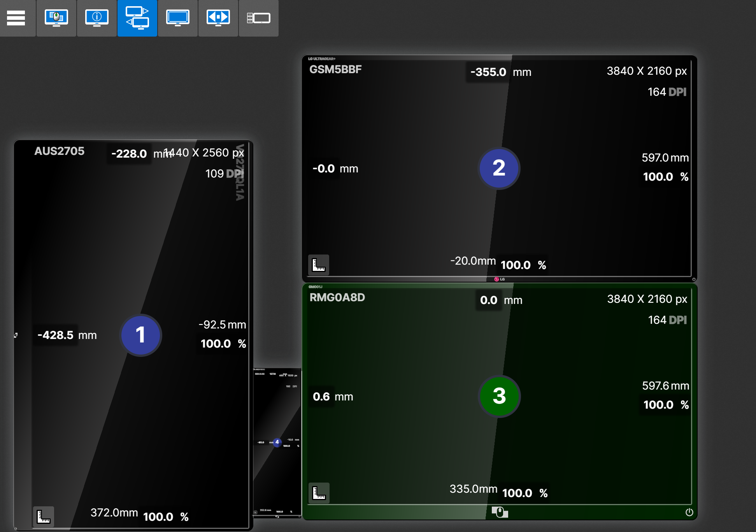Click the ruler icon on monitor RMG0A8D
Image resolution: width=756 pixels, height=532 pixels.
319,493
